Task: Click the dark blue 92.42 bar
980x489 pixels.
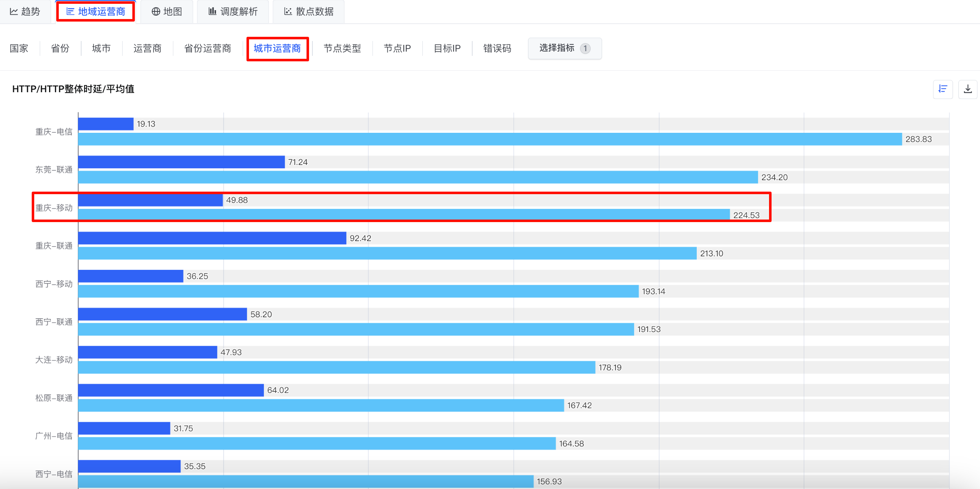Action: (212, 238)
